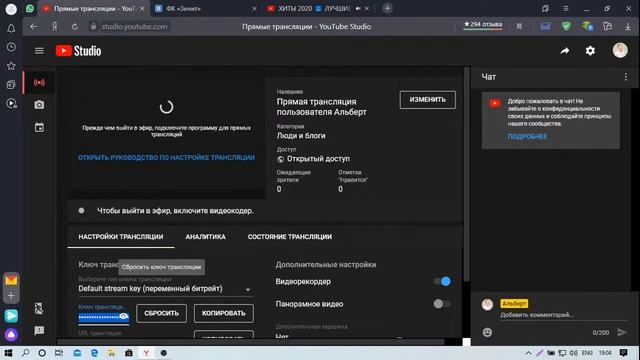This screenshot has height=360, width=640.
Task: Open the chat three-dot options menu
Action: (x=626, y=77)
